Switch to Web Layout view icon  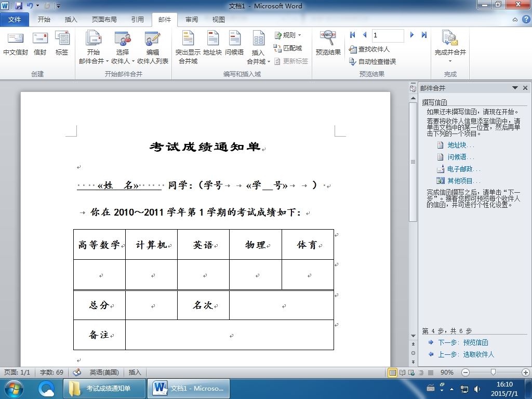point(411,373)
